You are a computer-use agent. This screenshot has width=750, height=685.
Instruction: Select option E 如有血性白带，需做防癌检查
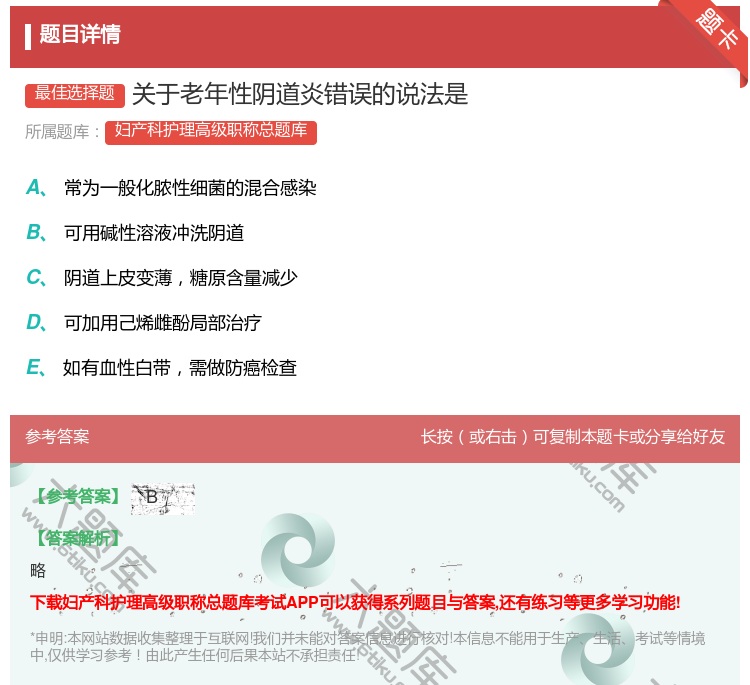pos(161,367)
